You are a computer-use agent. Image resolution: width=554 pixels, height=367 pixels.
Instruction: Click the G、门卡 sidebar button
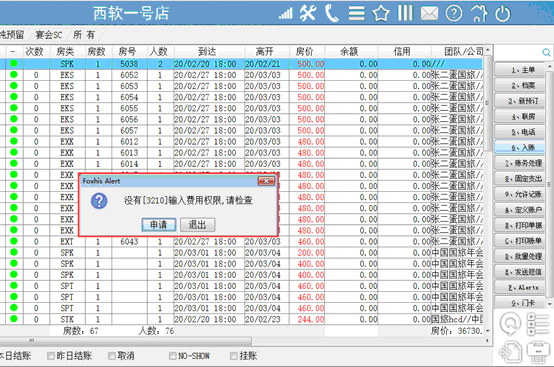520,302
